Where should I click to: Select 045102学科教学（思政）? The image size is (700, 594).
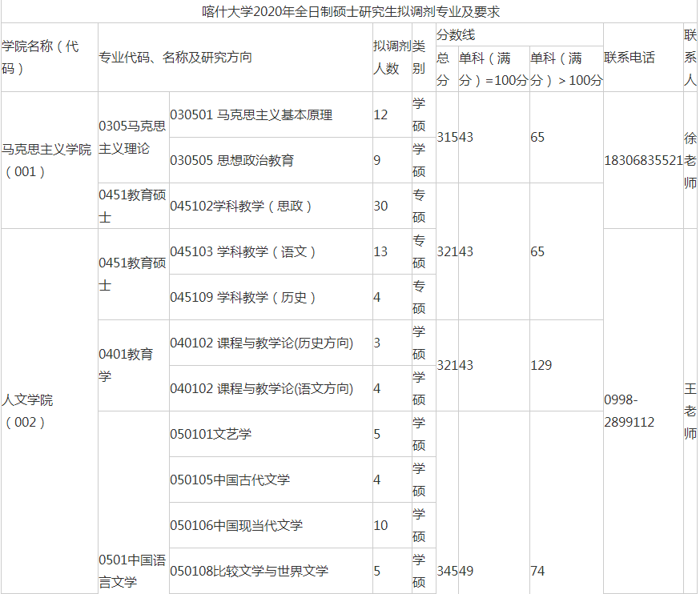[241, 206]
